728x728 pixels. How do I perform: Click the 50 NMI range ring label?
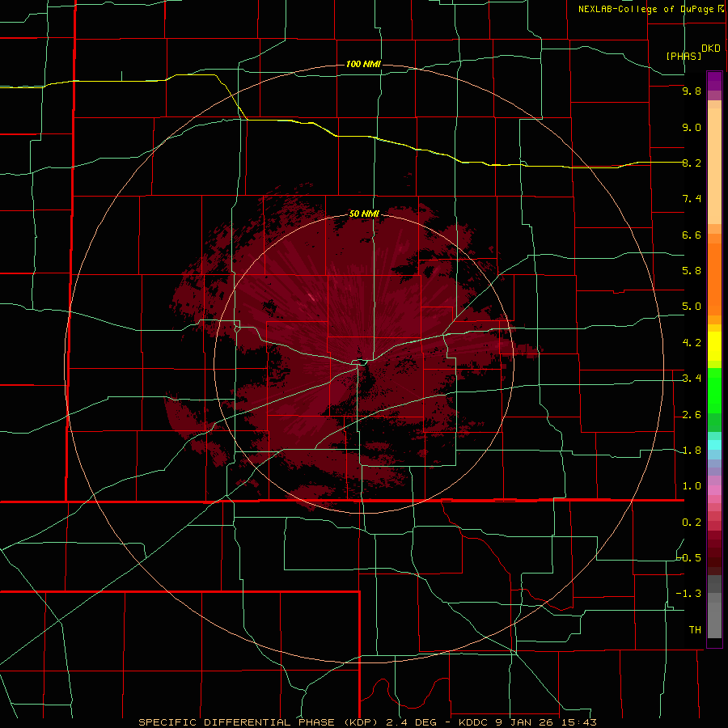point(365,214)
